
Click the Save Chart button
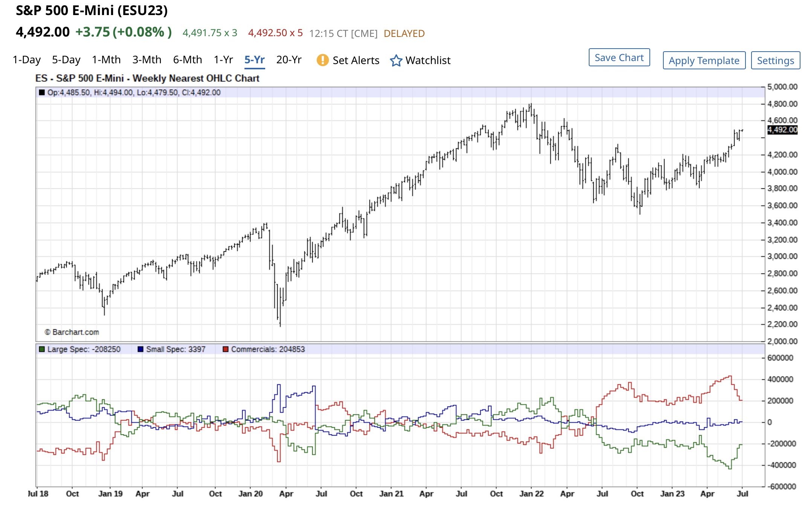619,58
